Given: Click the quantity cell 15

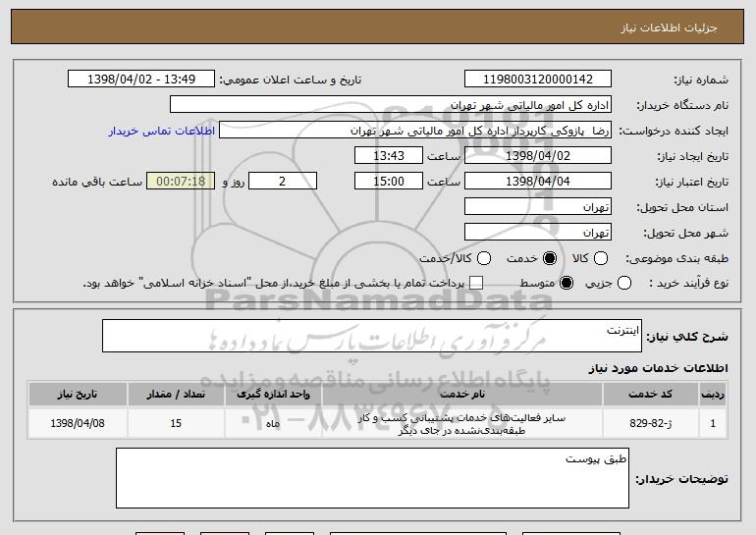Looking at the screenshot, I should [176, 424].
